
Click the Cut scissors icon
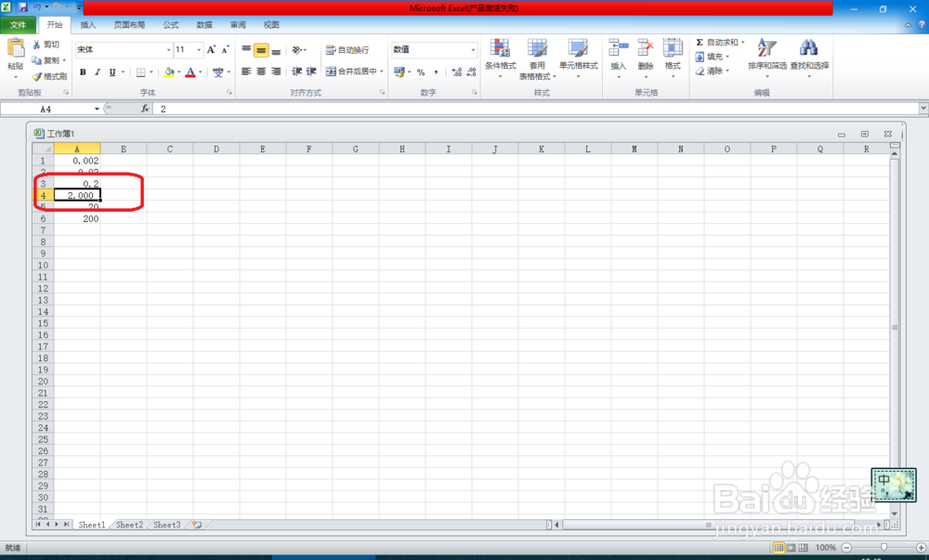37,45
